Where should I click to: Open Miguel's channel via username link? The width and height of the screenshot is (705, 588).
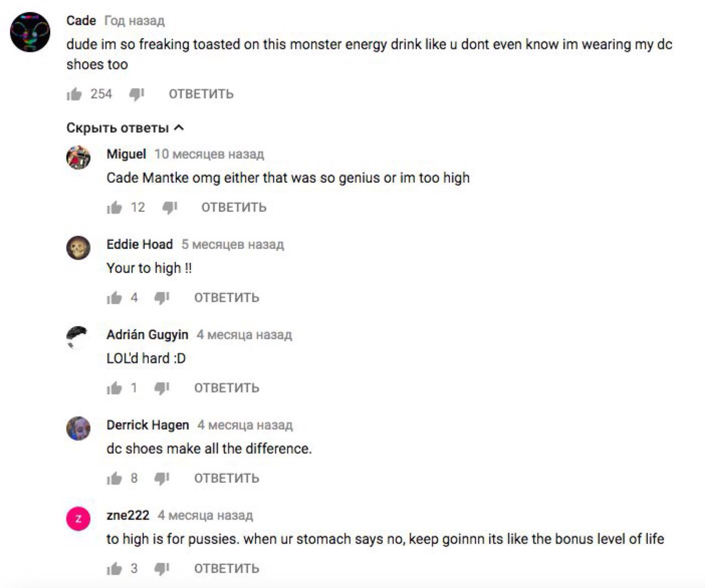(x=126, y=154)
